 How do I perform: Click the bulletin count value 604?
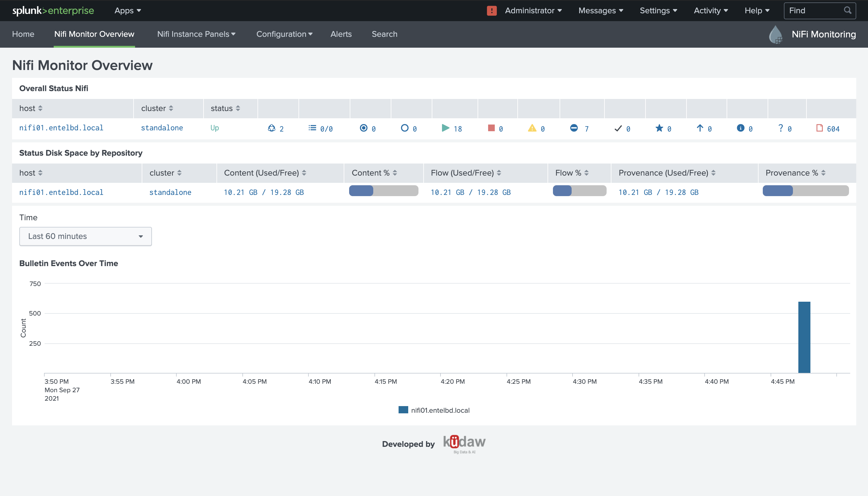click(x=833, y=129)
